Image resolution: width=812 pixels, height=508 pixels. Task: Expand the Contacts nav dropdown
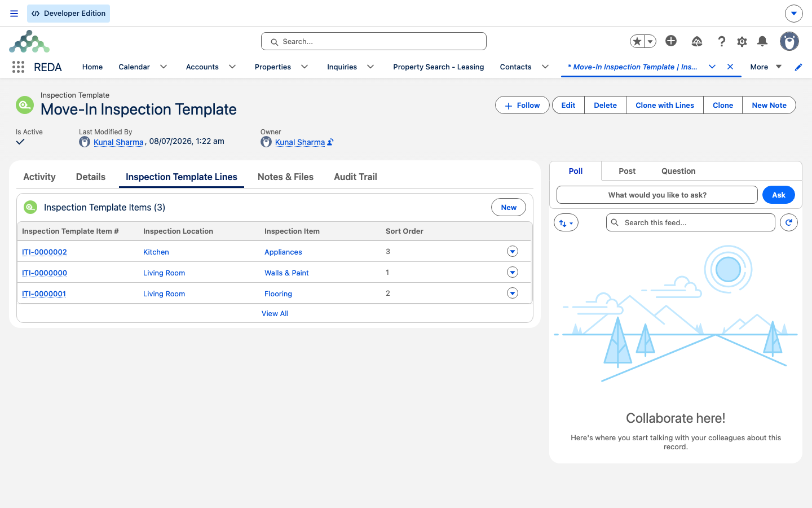(545, 67)
